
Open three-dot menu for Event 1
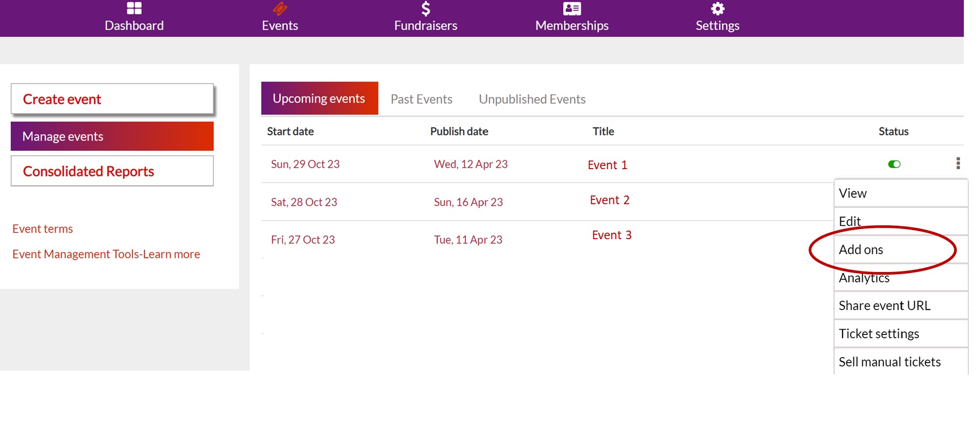click(958, 163)
